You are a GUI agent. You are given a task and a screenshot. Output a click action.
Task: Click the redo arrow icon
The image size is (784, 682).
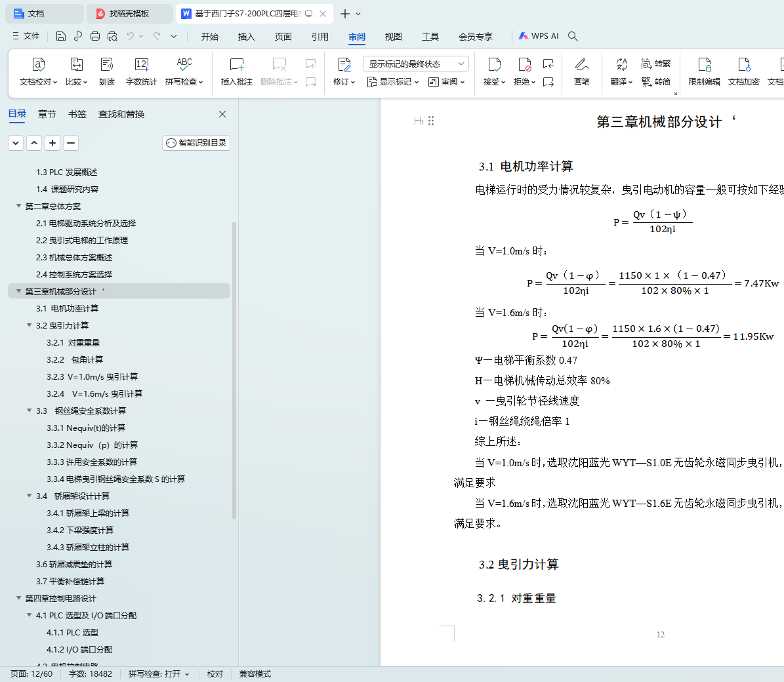(x=157, y=36)
